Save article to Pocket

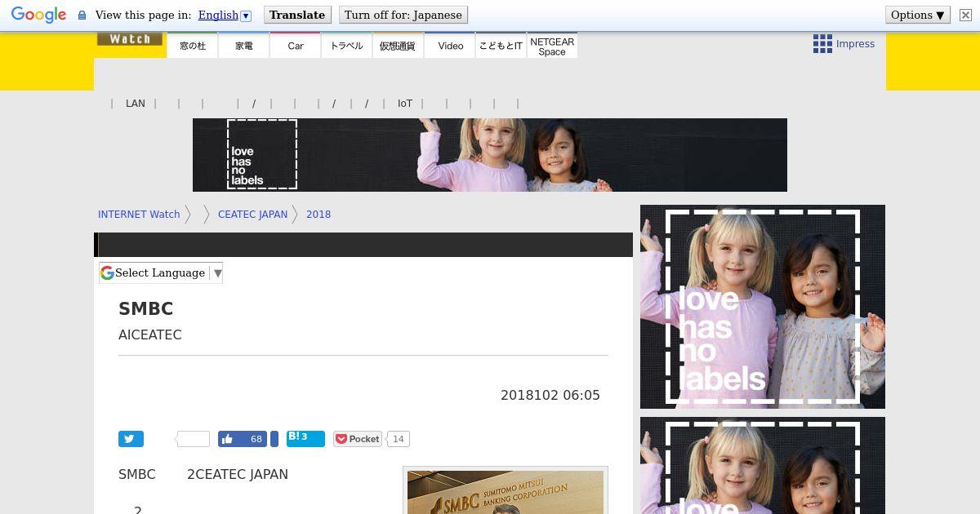(358, 439)
